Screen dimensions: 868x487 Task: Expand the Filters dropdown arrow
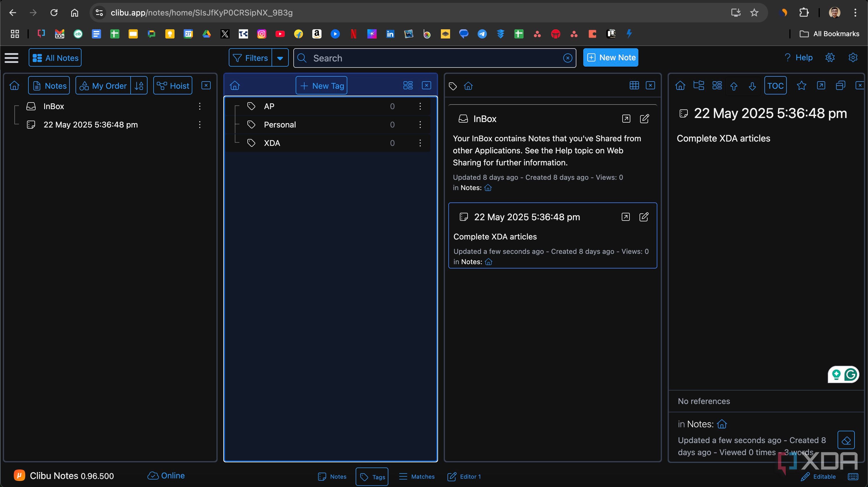280,58
